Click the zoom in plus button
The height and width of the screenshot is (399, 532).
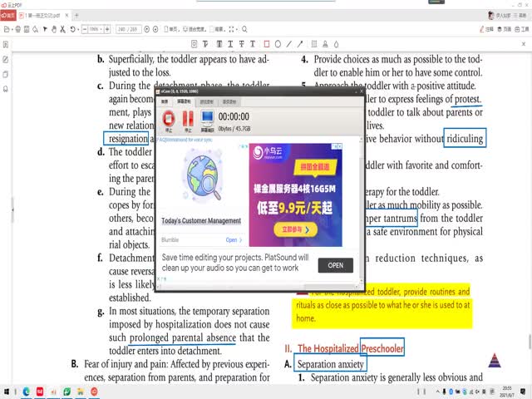[x=107, y=29]
